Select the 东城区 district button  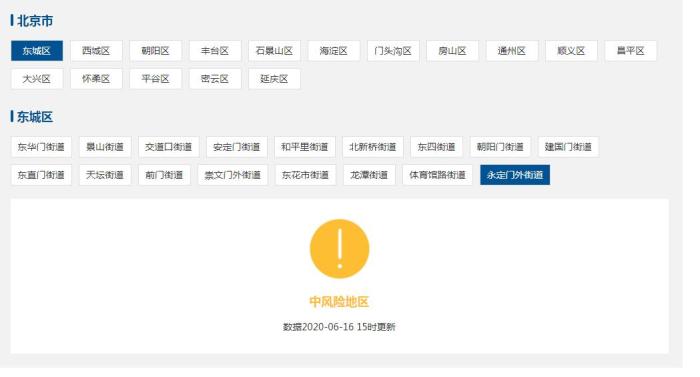point(37,51)
